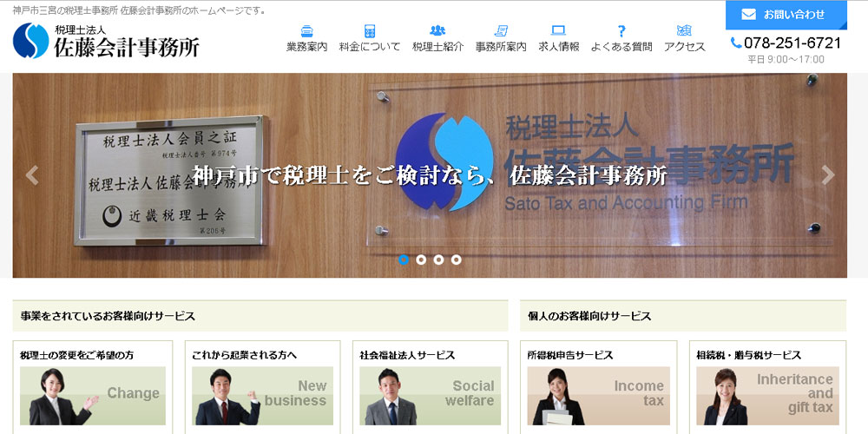This screenshot has width=868, height=434.
Task: Open the 税理士紹介 menu item
Action: [437, 47]
